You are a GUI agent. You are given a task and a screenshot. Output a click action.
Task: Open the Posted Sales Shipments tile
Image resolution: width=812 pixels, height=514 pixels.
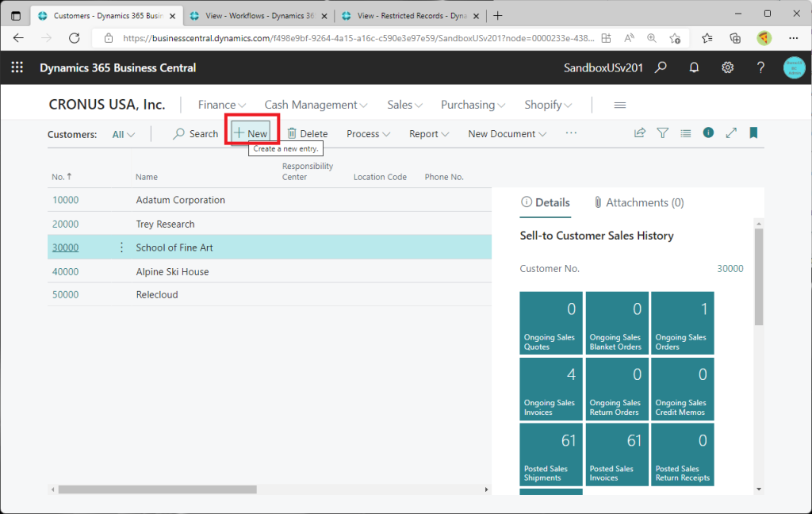(551, 455)
